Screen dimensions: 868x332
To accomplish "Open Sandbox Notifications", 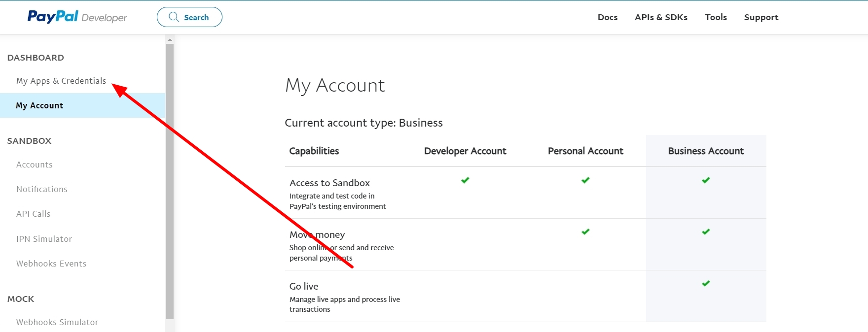I will tap(42, 189).
